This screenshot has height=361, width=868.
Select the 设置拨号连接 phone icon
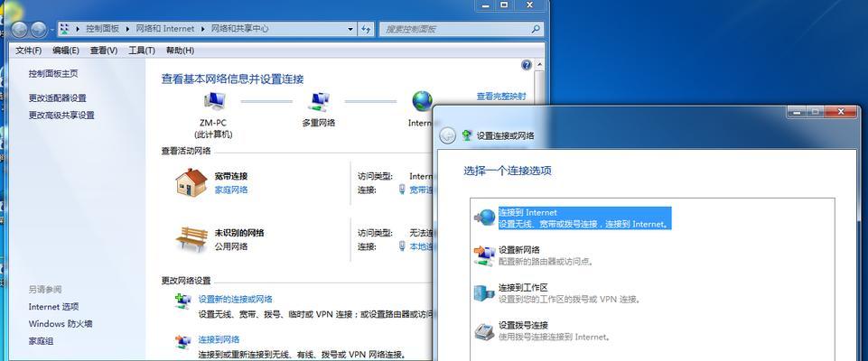pos(484,330)
